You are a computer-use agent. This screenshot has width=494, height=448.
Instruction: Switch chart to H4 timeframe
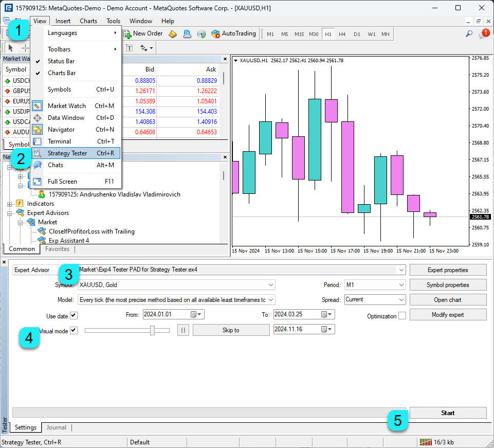342,34
